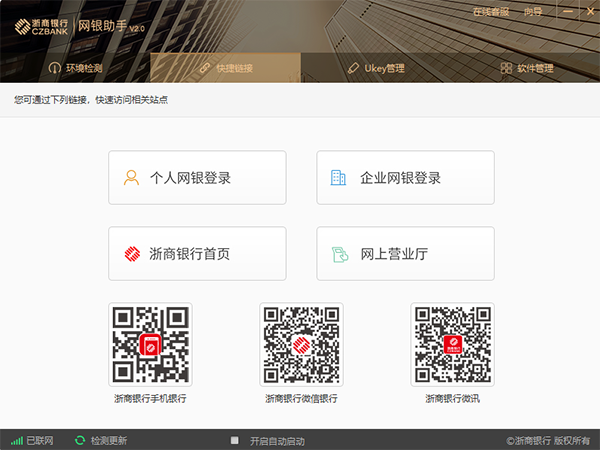600x450 pixels.
Task: Switch to the 快捷链接 tab
Action: (x=225, y=68)
